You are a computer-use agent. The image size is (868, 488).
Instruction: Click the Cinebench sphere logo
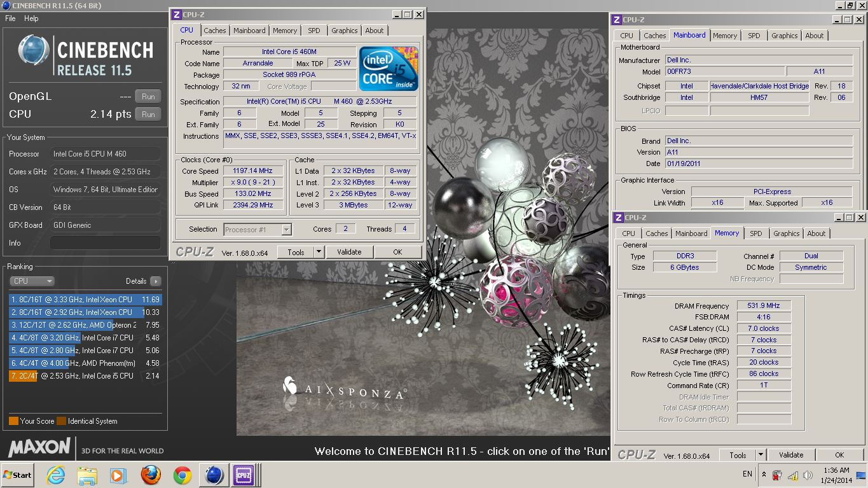(34, 52)
